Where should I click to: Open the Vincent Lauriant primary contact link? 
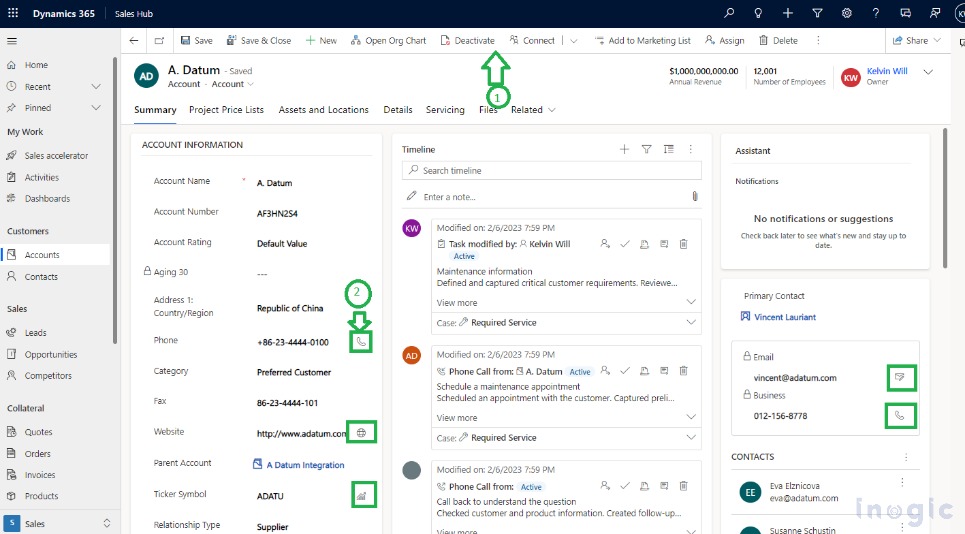coord(785,317)
